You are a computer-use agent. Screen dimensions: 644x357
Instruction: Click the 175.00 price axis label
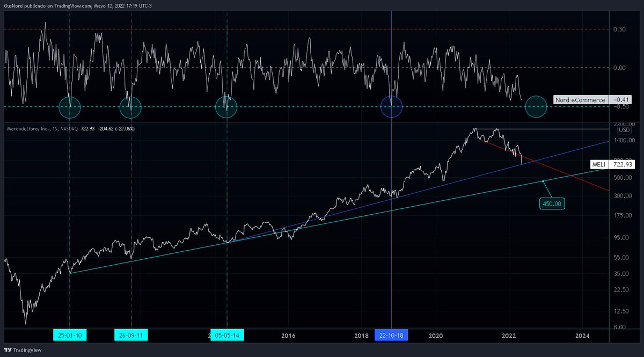(x=622, y=215)
